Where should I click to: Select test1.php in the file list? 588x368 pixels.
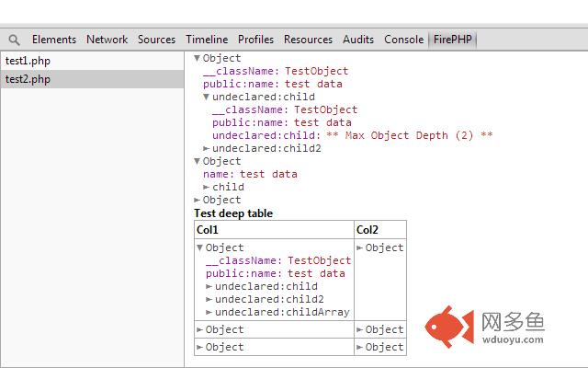[x=28, y=61]
